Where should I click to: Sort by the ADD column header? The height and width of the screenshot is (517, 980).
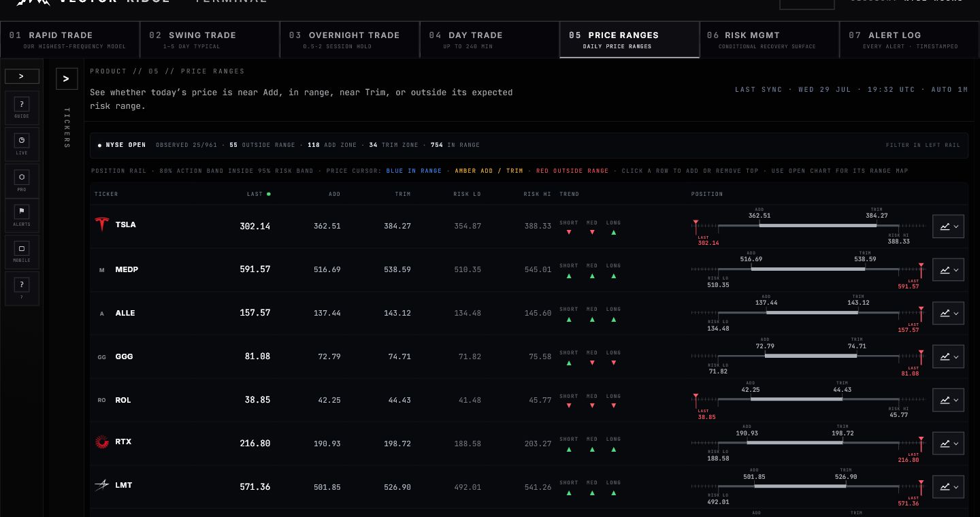tap(334, 194)
